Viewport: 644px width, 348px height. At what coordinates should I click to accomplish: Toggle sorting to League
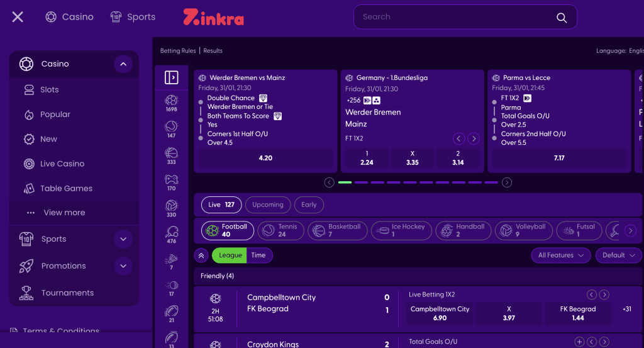coord(230,255)
